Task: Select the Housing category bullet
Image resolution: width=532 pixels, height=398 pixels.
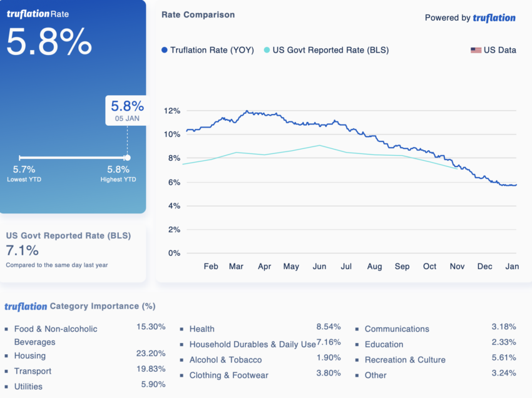Action: pos(6,356)
